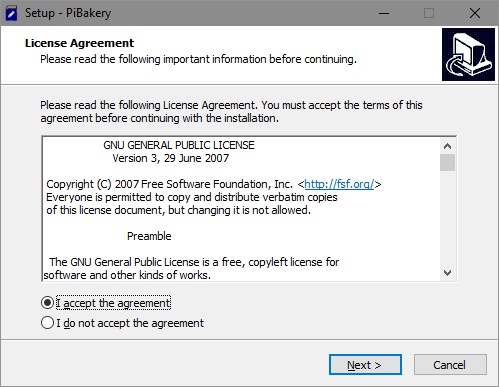Click the 'Setup - PiBakery' title bar text
499x387 pixels.
pos(68,13)
